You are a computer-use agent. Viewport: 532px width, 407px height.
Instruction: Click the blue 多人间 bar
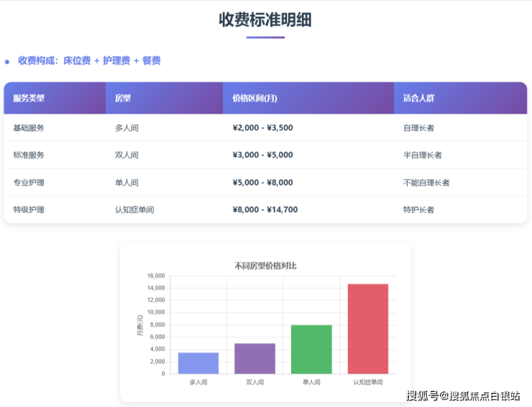pyautogui.click(x=198, y=363)
